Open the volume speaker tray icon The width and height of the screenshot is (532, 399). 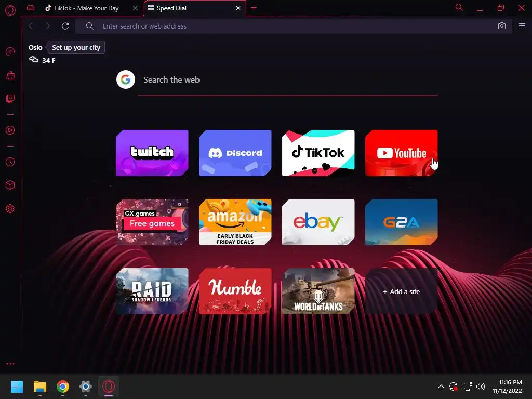coord(481,387)
